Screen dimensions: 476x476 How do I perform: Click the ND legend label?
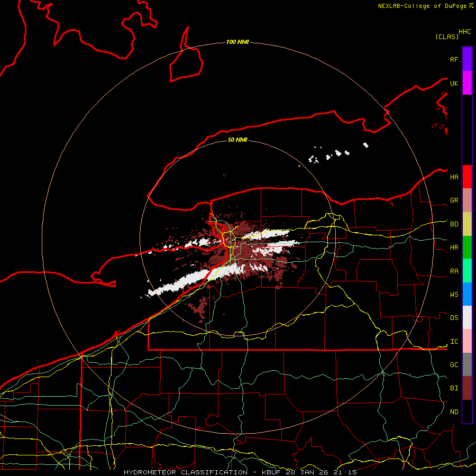(454, 412)
